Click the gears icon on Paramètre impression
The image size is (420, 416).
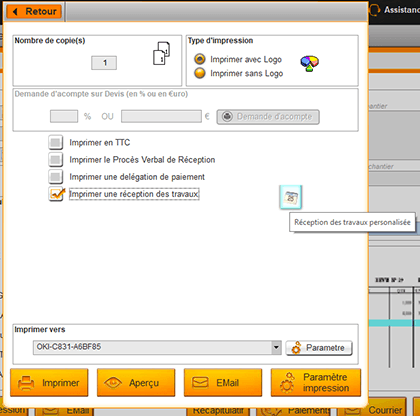pos(287,383)
